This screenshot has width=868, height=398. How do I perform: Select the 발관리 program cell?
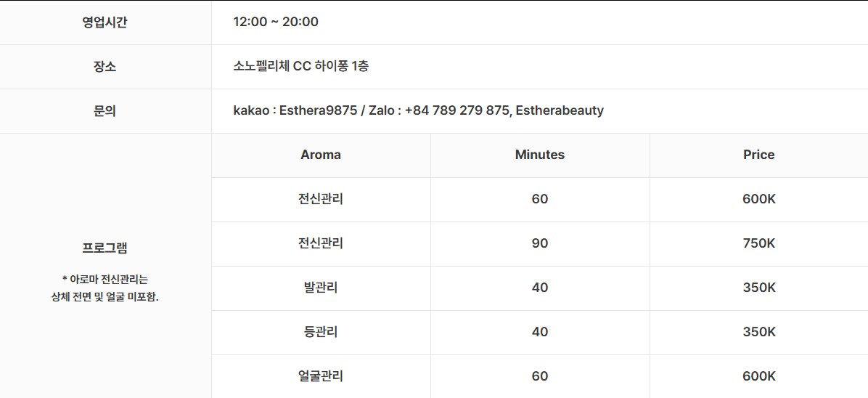(x=321, y=288)
